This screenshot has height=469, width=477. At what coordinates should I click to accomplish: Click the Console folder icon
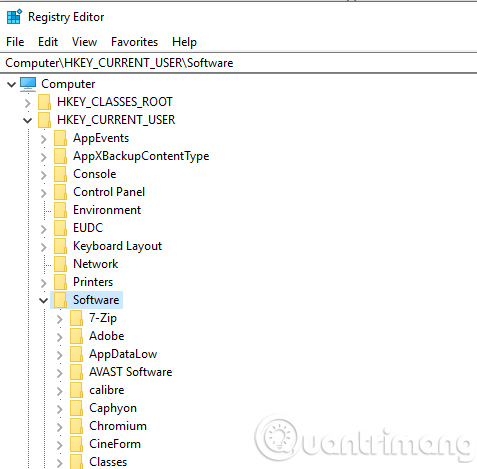pos(60,174)
